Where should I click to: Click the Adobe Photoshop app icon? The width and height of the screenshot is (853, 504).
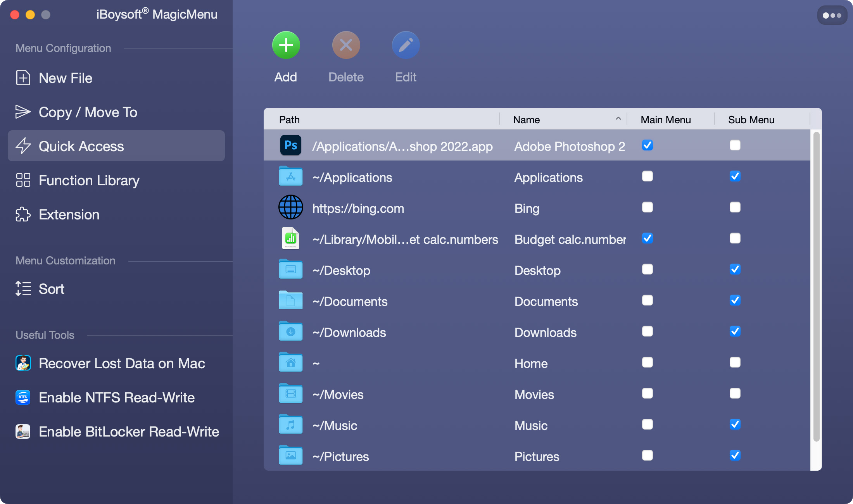[x=290, y=145]
